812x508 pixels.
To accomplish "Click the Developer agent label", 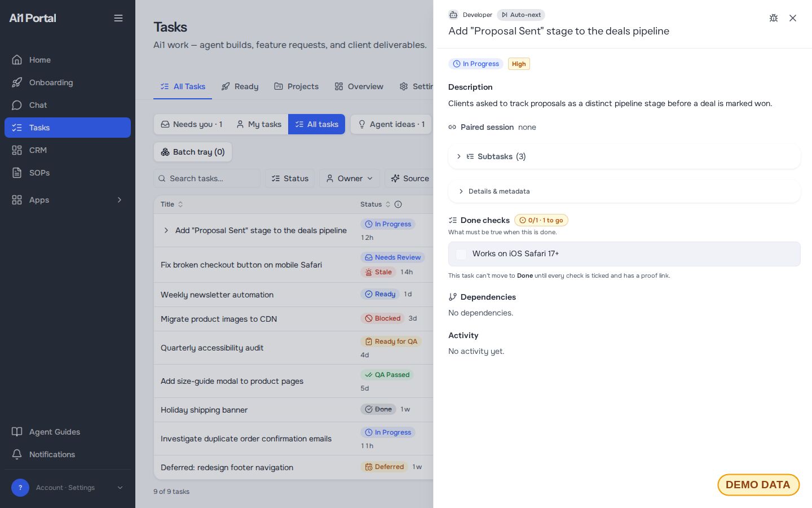I will [x=477, y=15].
